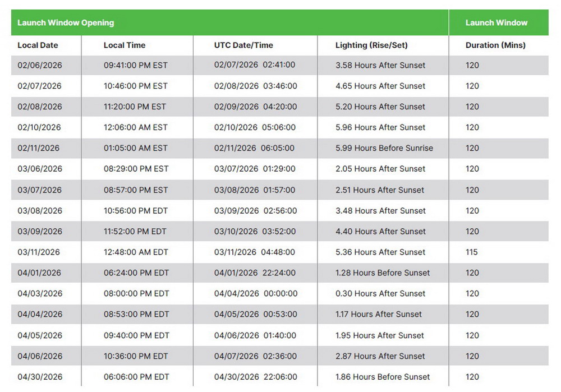561x392 pixels.
Task: Click the 08:53:00 PM EDT time cell
Action: [x=136, y=315]
